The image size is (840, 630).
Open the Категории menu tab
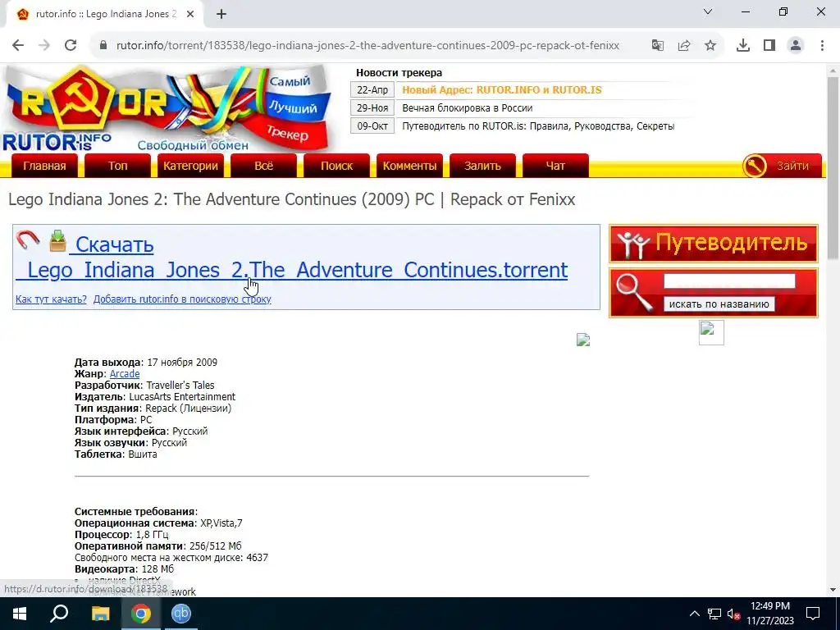[190, 166]
